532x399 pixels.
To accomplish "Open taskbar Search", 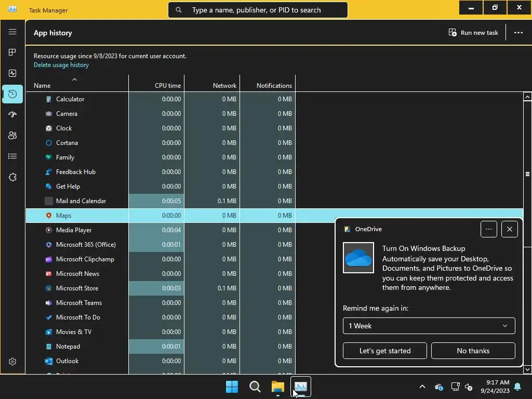I will [255, 387].
